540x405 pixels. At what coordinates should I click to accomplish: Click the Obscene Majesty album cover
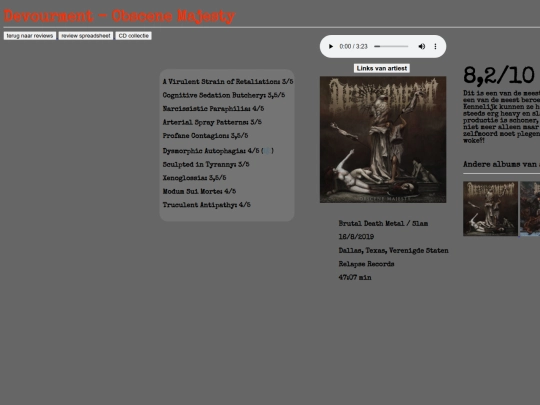(383, 139)
